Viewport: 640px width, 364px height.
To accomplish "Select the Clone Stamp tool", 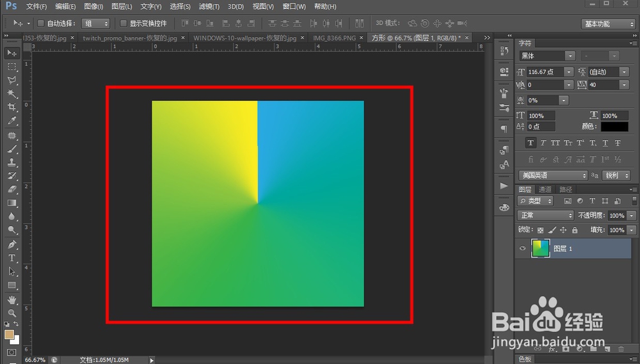I will 12,162.
